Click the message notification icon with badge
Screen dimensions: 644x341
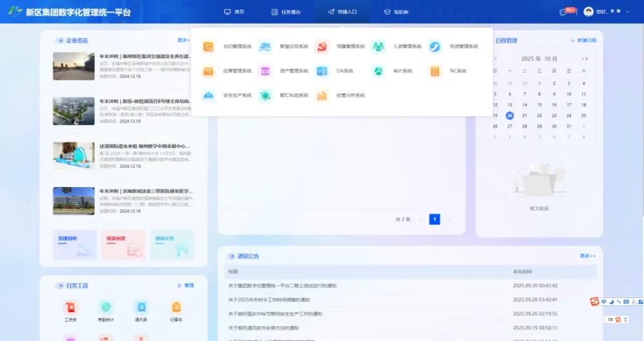click(564, 12)
